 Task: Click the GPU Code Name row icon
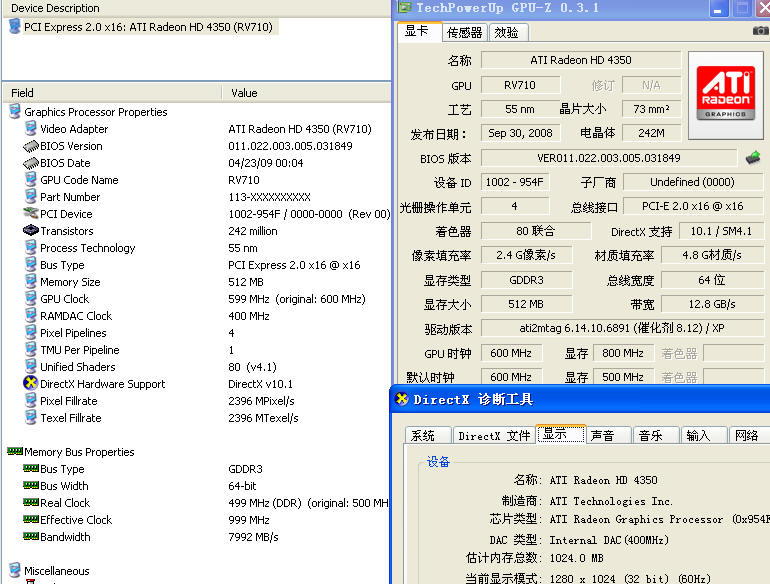point(30,180)
